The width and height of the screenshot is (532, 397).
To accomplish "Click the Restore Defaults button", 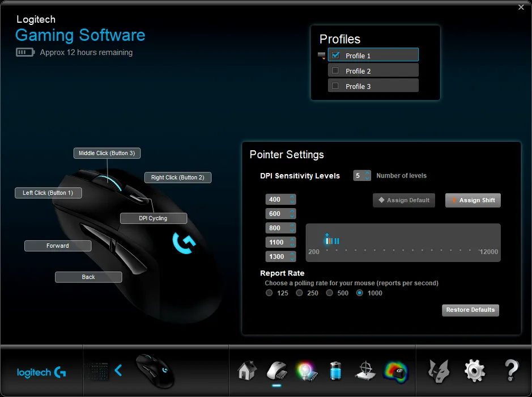I will [470, 310].
